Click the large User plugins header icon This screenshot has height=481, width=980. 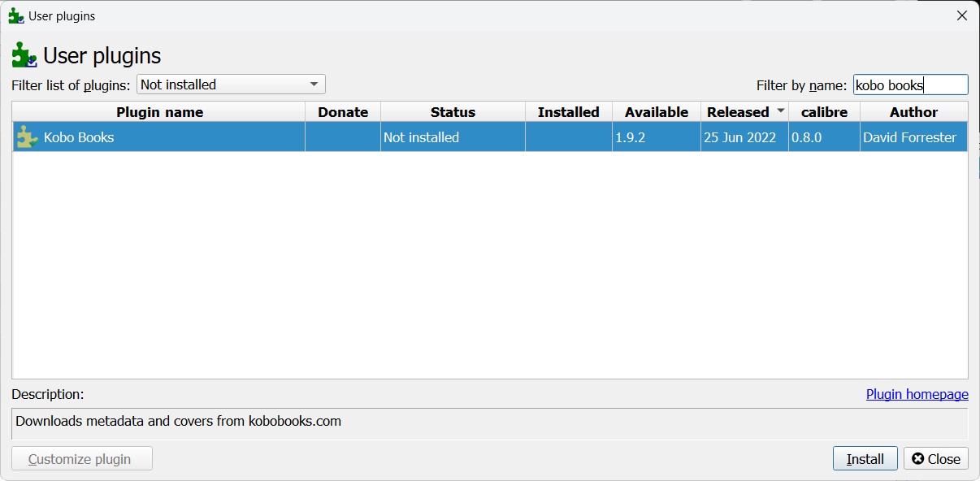tap(24, 55)
